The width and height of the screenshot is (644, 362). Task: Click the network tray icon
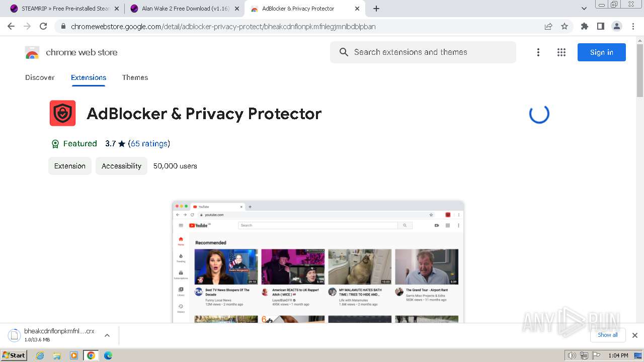tap(584, 355)
